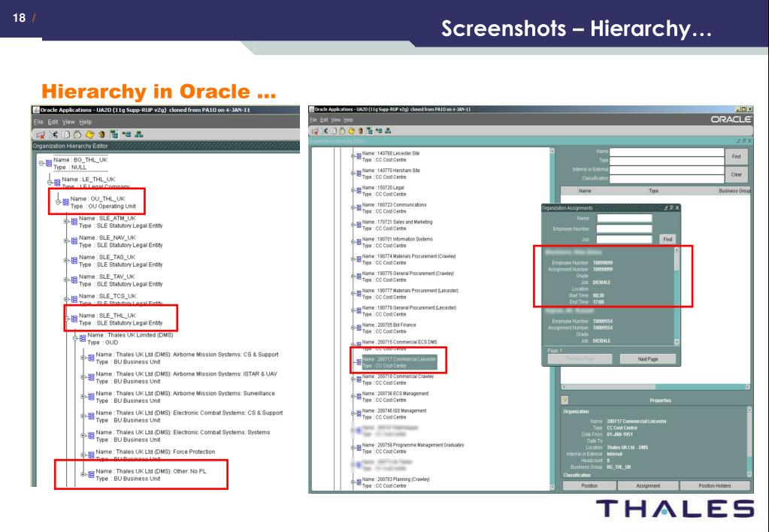Select 190774 Materials Procurement (Crawley) node
This screenshot has height=532, width=769.
[x=409, y=259]
